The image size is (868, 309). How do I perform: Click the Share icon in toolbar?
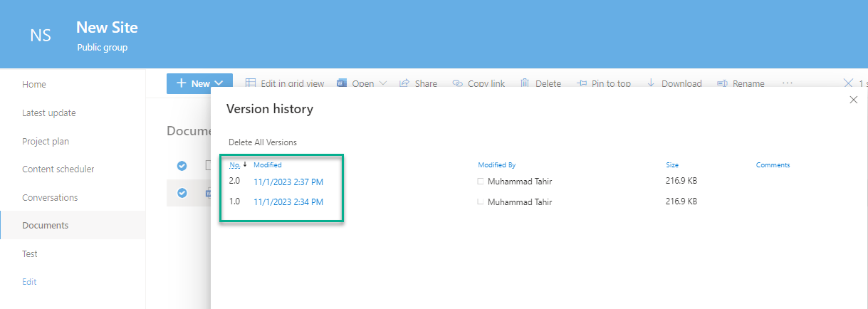404,83
